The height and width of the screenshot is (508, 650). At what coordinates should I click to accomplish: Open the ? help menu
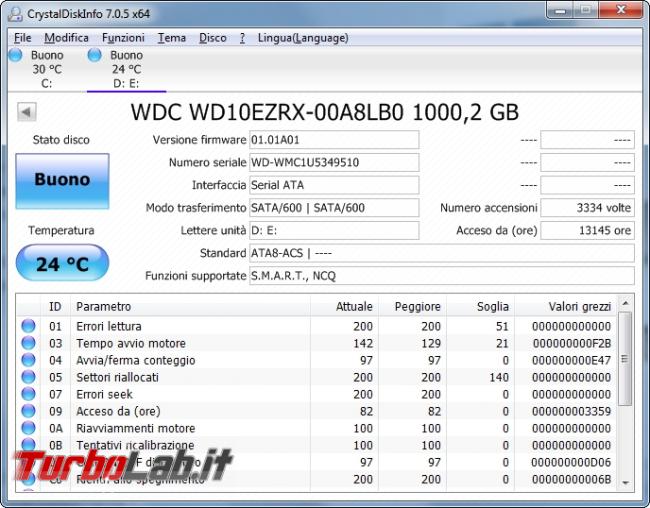(242, 38)
